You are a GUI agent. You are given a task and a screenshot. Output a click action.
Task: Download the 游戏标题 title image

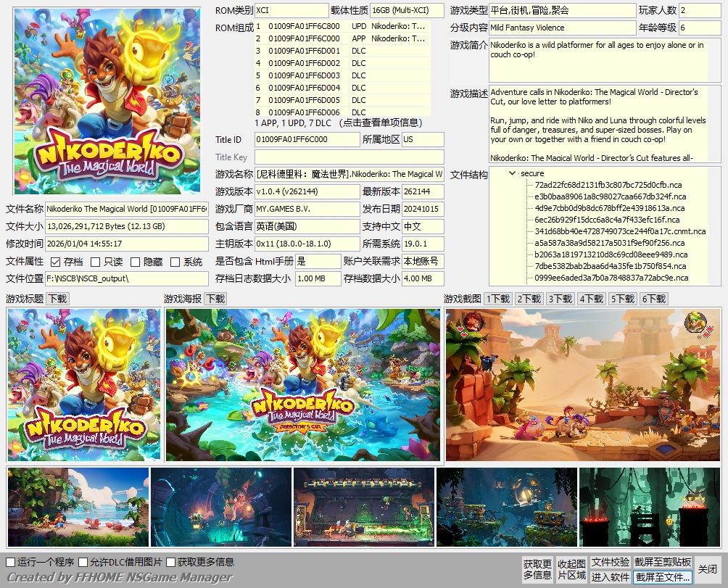point(57,299)
